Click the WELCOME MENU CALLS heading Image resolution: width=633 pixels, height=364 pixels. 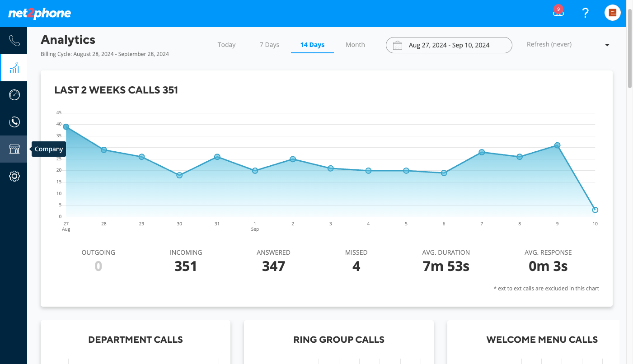(542, 340)
